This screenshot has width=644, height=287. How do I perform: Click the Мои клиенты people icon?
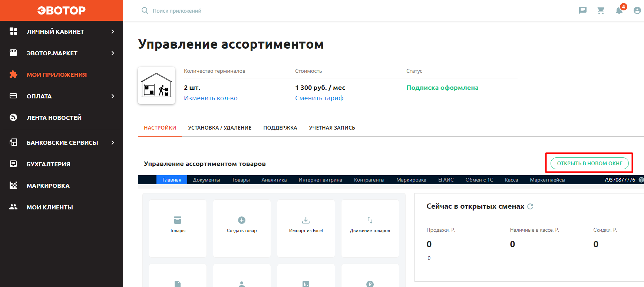(13, 207)
